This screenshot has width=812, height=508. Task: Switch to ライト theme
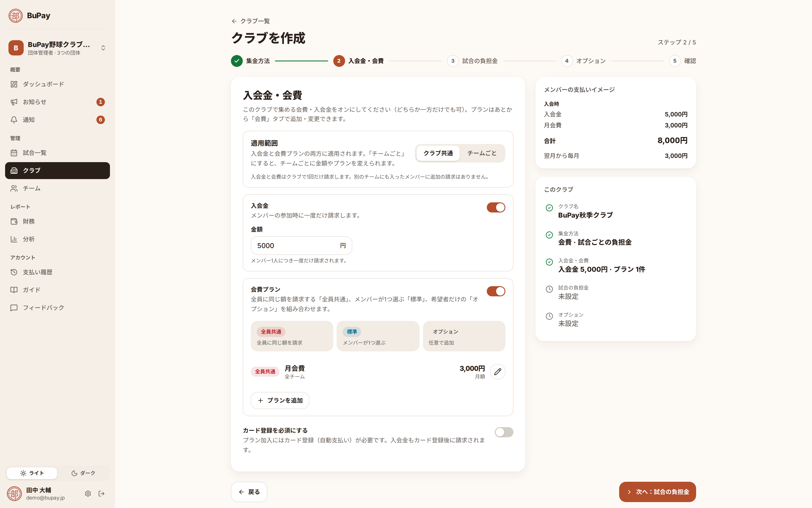coord(32,473)
